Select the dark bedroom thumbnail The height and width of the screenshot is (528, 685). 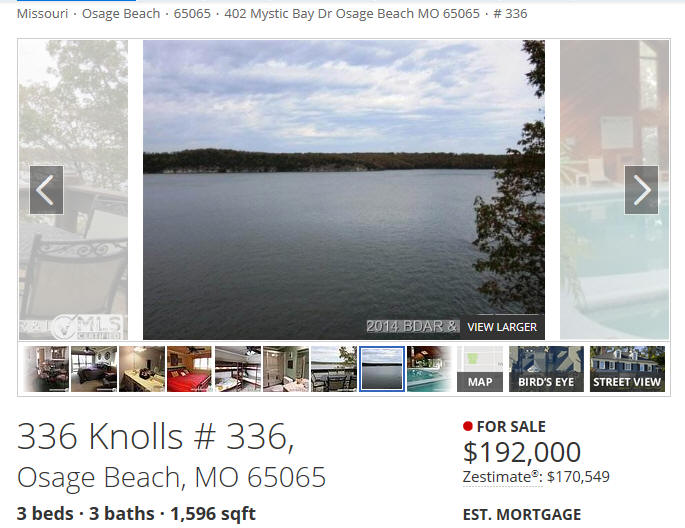point(94,369)
